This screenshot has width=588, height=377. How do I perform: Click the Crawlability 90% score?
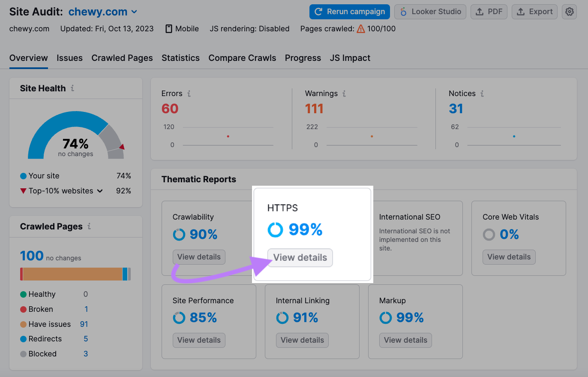204,235
